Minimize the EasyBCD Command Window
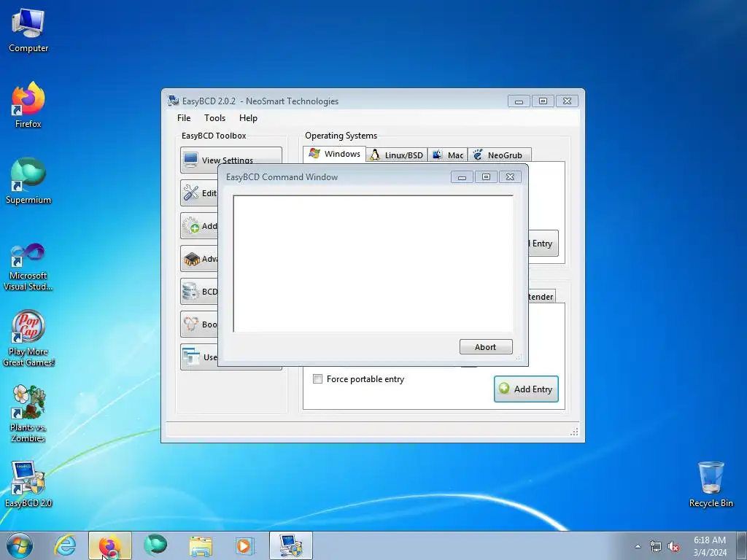 click(x=462, y=176)
